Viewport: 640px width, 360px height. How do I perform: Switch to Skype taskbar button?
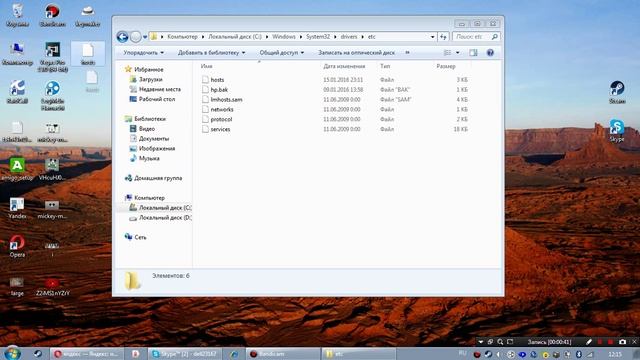[184, 354]
